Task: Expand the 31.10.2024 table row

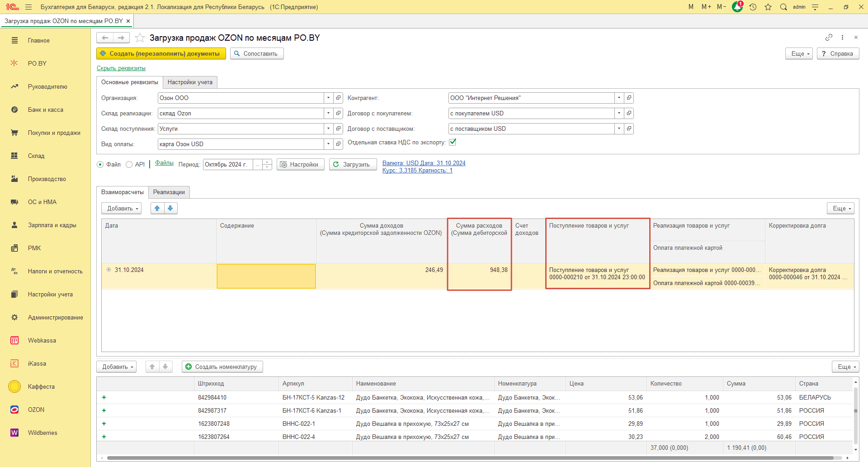Action: coord(108,270)
